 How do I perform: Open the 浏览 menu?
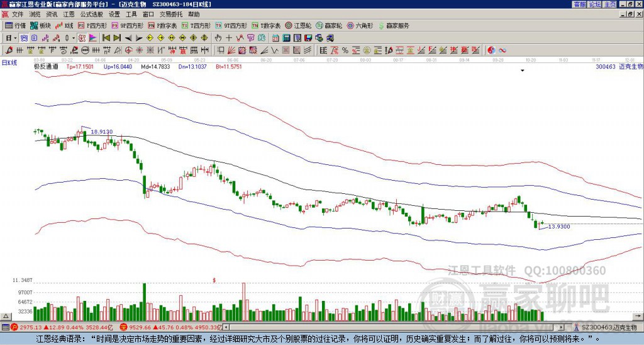coord(35,14)
